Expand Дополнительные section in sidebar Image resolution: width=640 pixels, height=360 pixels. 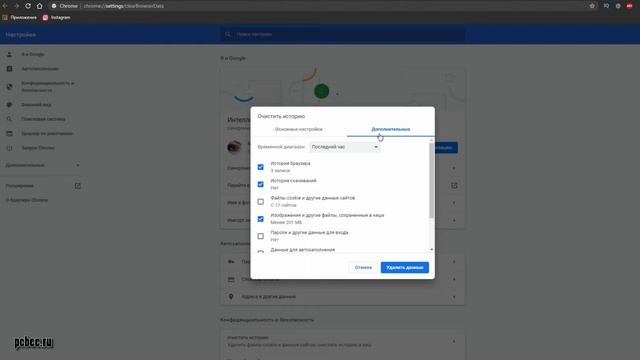click(42, 165)
